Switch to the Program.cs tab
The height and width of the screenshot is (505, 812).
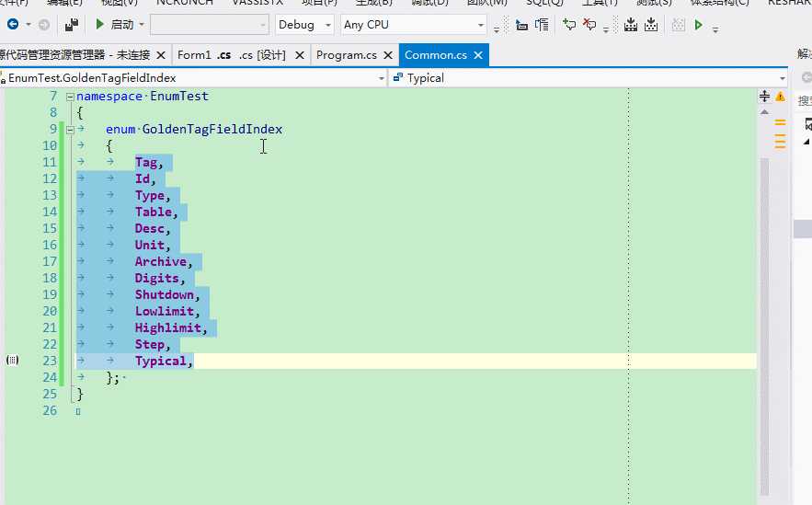tap(347, 55)
